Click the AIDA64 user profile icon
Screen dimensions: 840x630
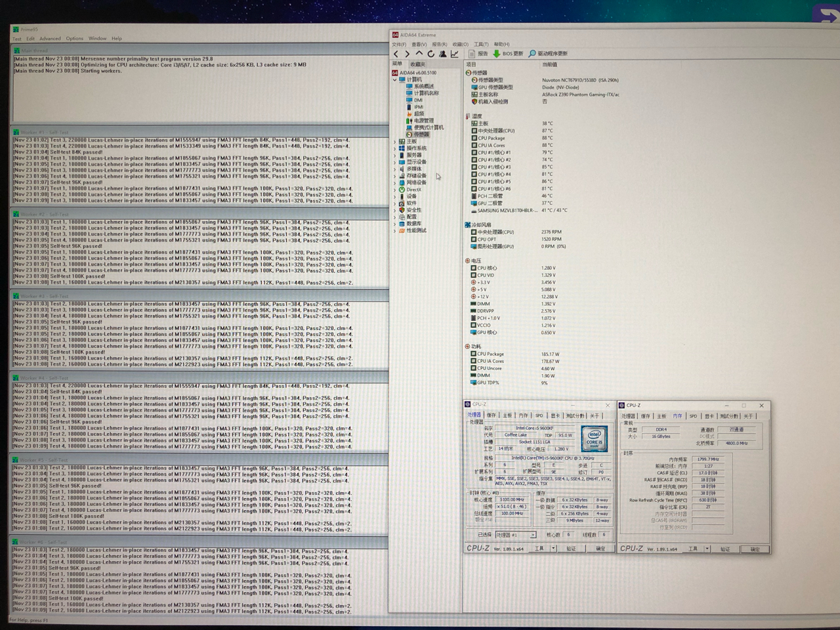click(x=443, y=54)
